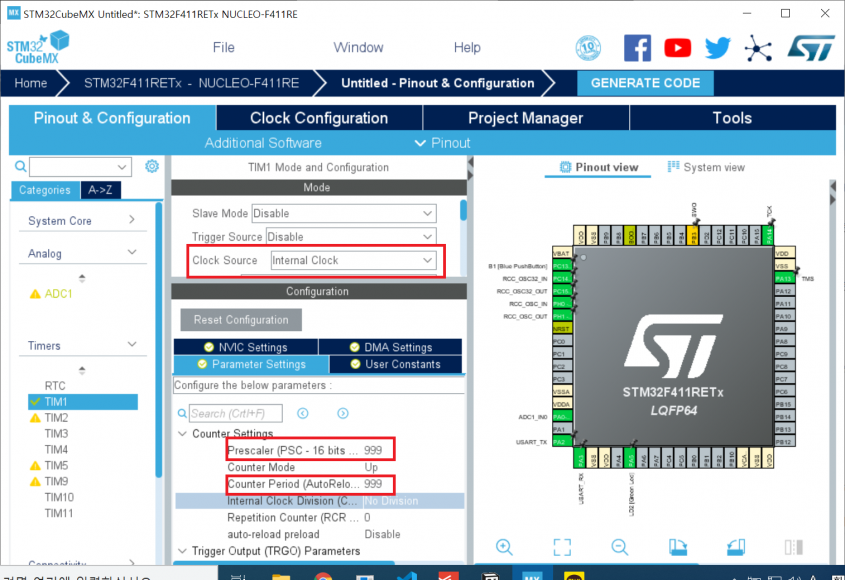Viewport: 845px width, 580px height.
Task: Open the YouTube icon link
Action: coord(677,48)
